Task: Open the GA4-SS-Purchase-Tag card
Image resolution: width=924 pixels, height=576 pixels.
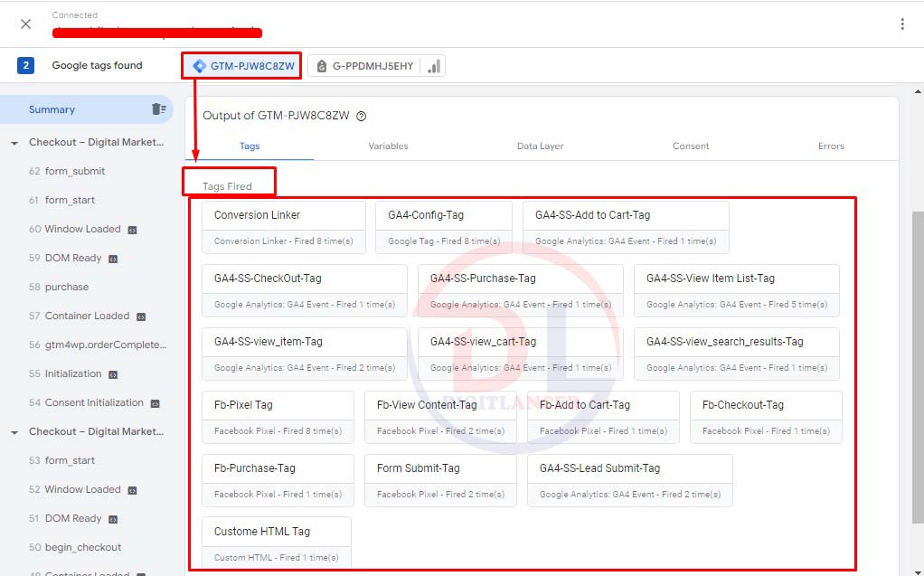Action: point(521,290)
